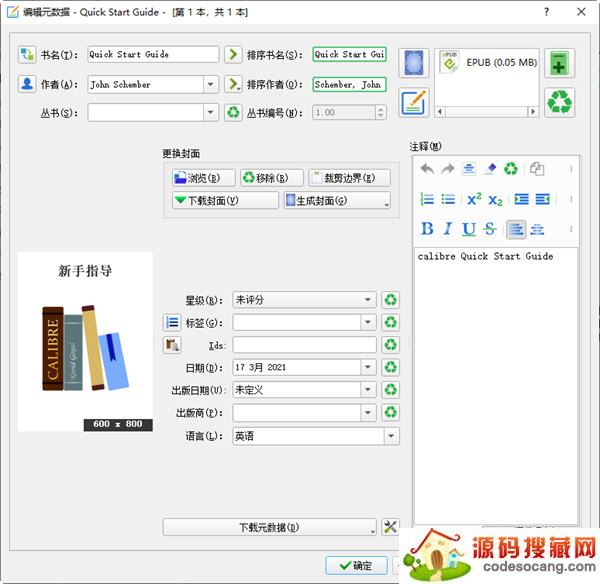Insert separator in comments editor
The width and height of the screenshot is (600, 584).
(469, 169)
